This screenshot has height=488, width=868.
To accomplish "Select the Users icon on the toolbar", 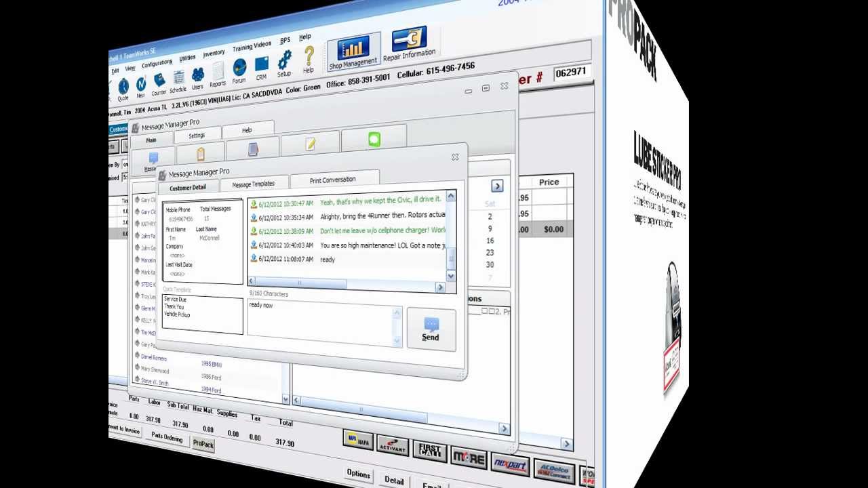I will click(x=197, y=75).
